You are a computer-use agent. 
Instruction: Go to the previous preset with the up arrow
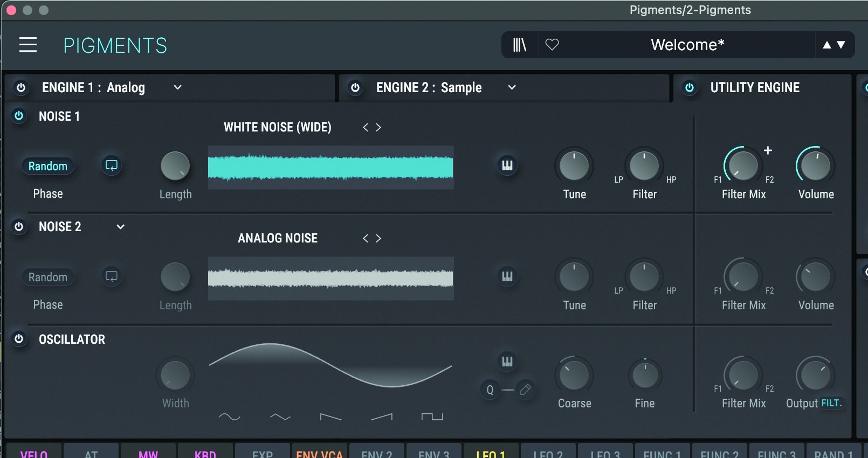click(826, 45)
